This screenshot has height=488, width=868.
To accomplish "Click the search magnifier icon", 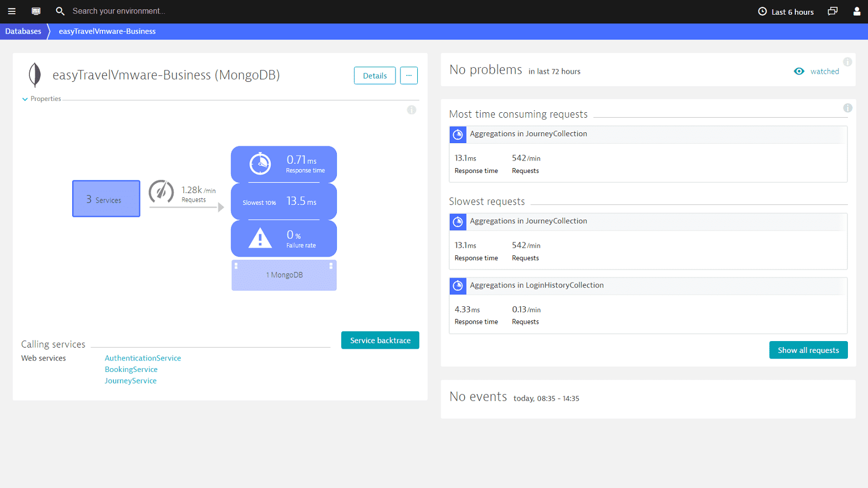I will point(60,11).
